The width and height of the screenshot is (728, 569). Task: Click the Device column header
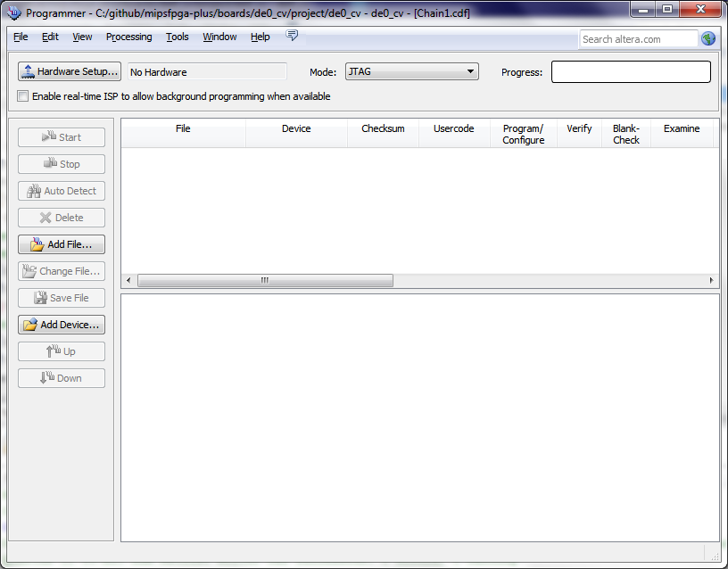[297, 133]
